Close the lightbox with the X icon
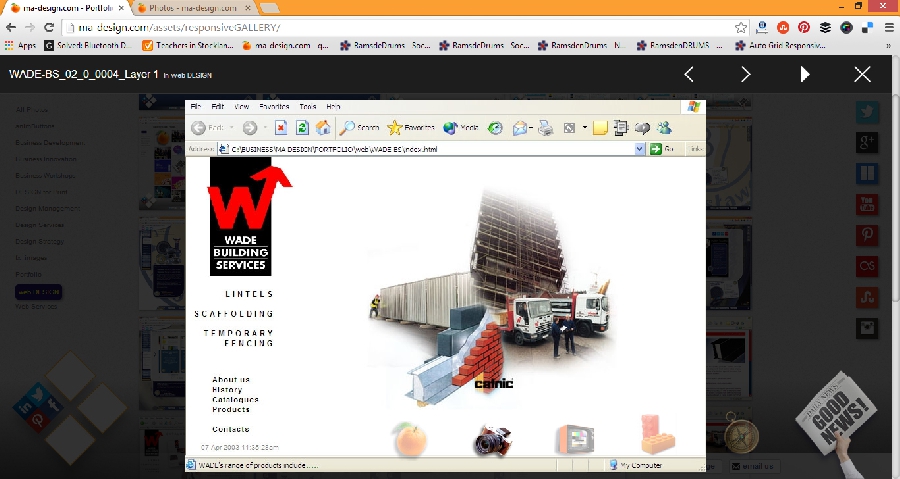900x479 pixels. (x=862, y=74)
